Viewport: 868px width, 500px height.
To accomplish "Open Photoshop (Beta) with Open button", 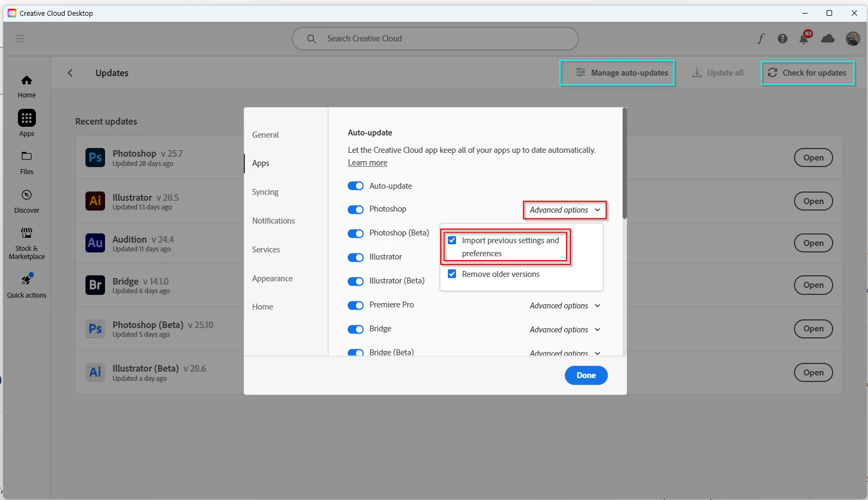I will point(814,329).
